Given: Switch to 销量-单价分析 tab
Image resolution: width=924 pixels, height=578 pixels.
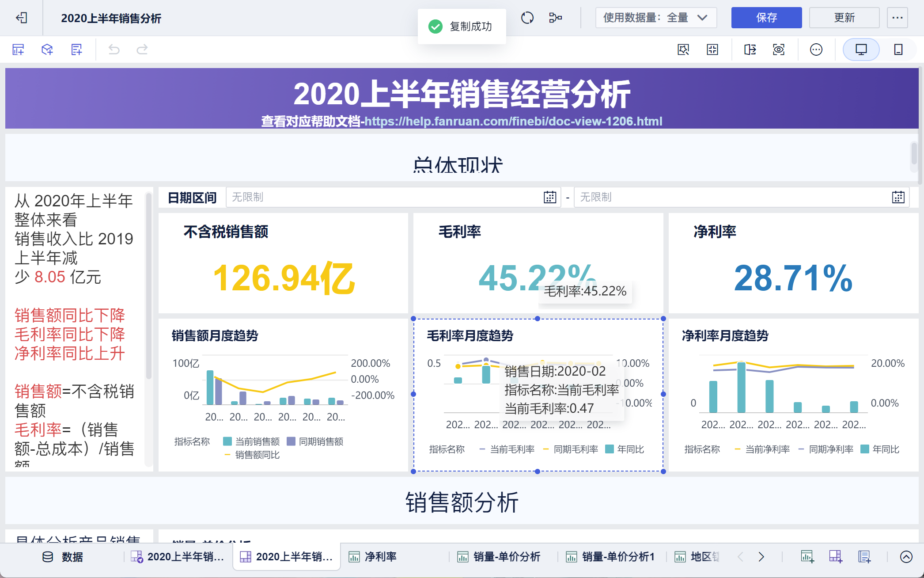Looking at the screenshot, I should click(506, 557).
